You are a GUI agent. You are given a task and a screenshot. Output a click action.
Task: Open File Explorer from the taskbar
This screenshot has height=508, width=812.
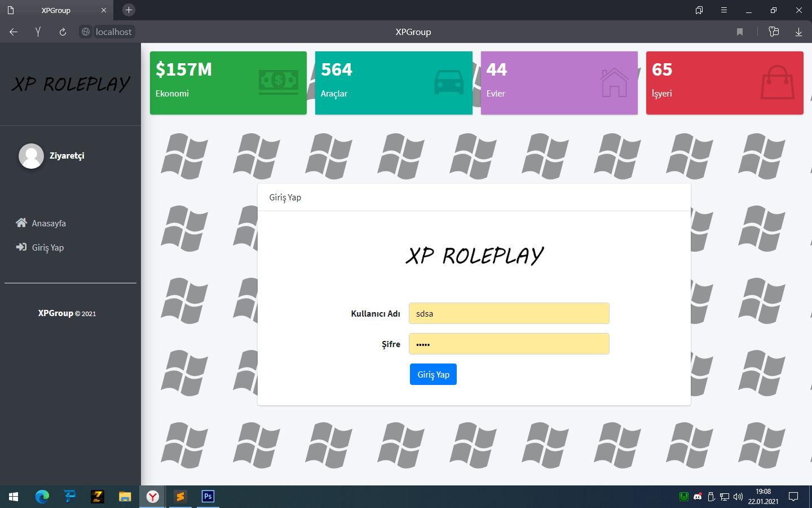pyautogui.click(x=125, y=497)
